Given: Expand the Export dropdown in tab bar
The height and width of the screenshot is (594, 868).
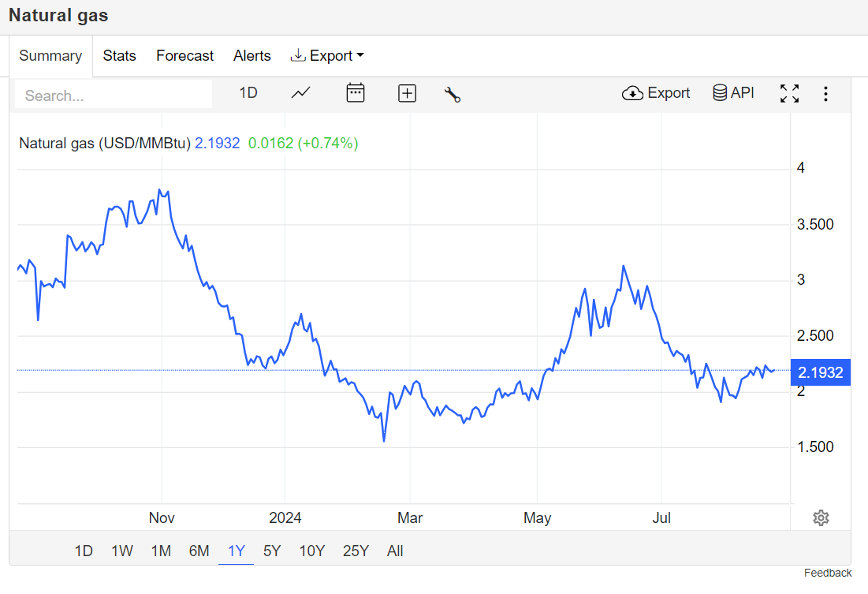Looking at the screenshot, I should 327,56.
